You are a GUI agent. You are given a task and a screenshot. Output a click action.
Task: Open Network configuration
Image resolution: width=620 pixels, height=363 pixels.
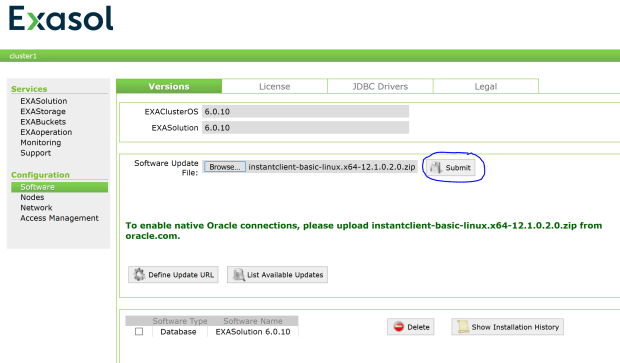coord(36,208)
